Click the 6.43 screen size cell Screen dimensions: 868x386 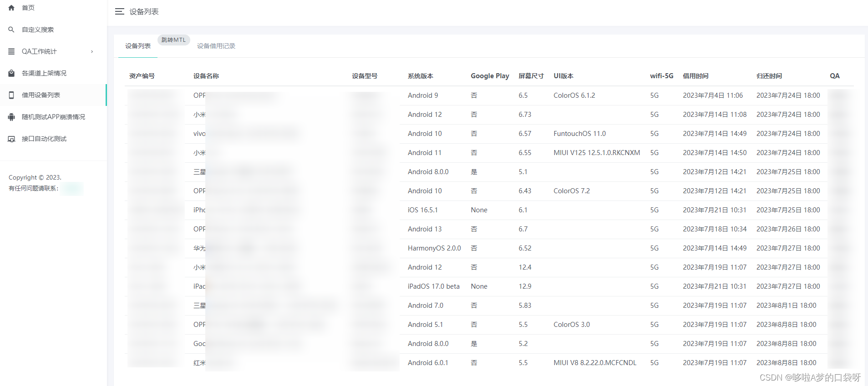pos(525,191)
